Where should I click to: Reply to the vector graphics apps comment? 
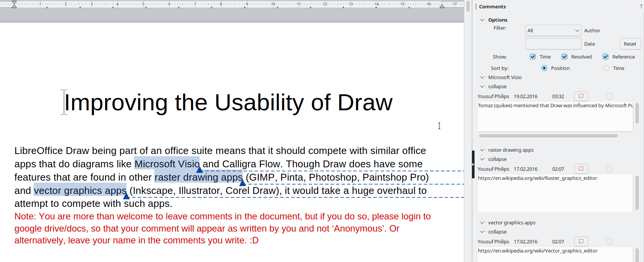click(581, 241)
